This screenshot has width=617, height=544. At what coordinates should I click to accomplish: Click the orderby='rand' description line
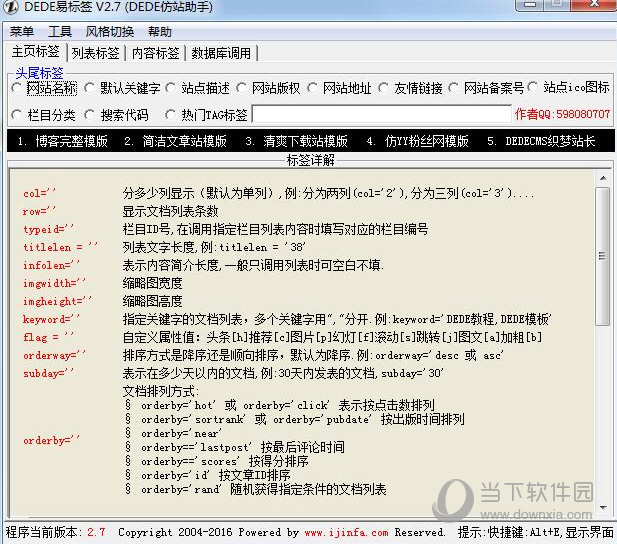[x=256, y=489]
